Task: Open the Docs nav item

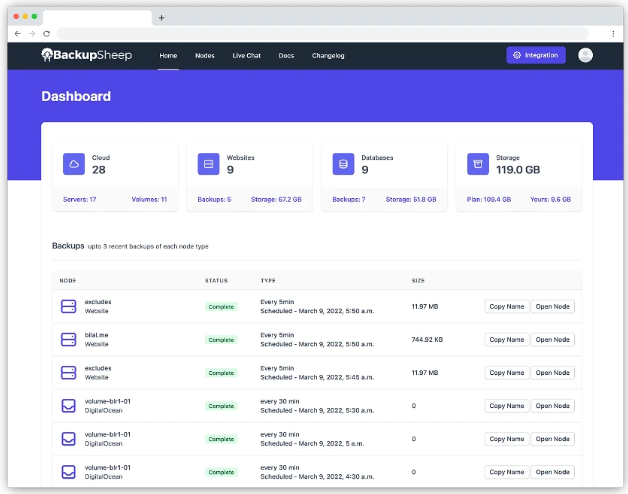Action: (286, 56)
